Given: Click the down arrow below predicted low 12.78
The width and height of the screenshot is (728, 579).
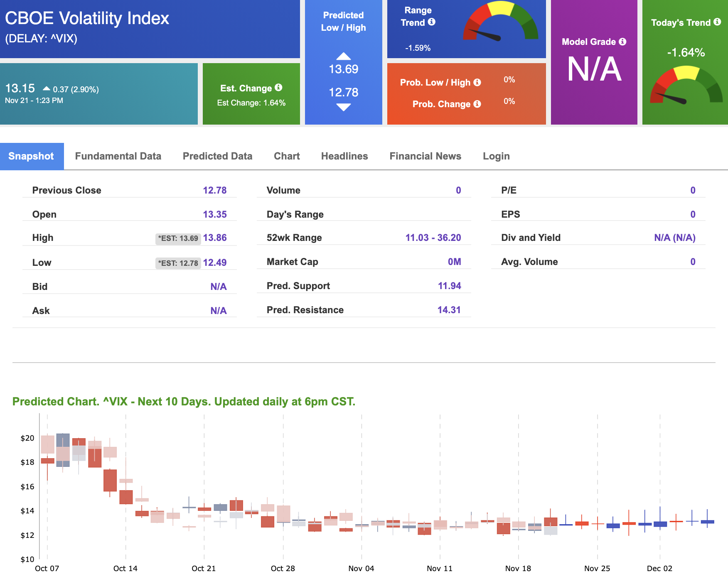Looking at the screenshot, I should [x=343, y=108].
